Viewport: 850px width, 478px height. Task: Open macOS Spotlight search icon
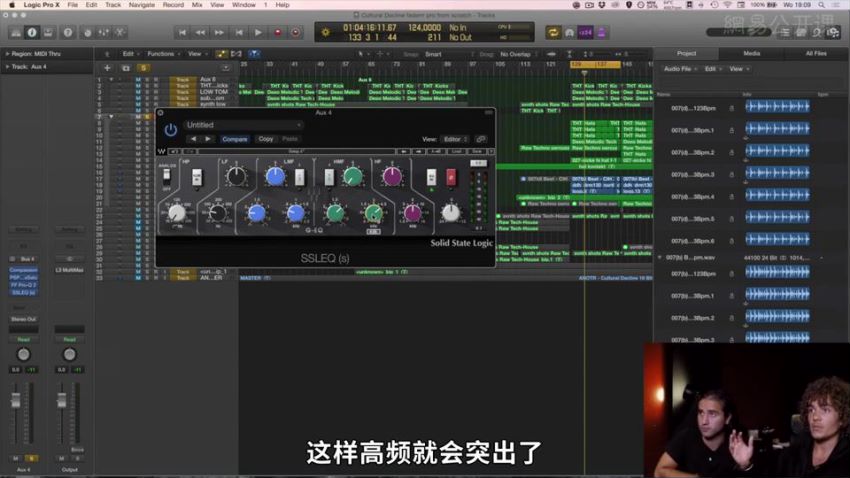(822, 5)
